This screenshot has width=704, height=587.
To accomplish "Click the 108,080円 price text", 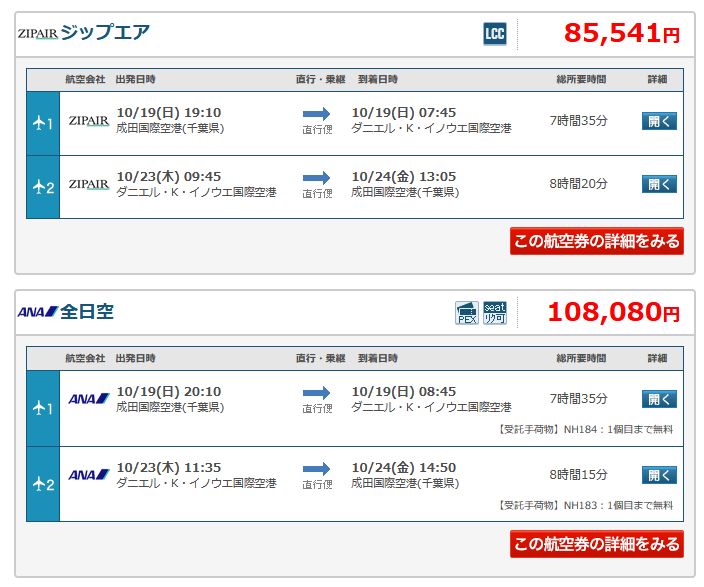I will point(614,312).
